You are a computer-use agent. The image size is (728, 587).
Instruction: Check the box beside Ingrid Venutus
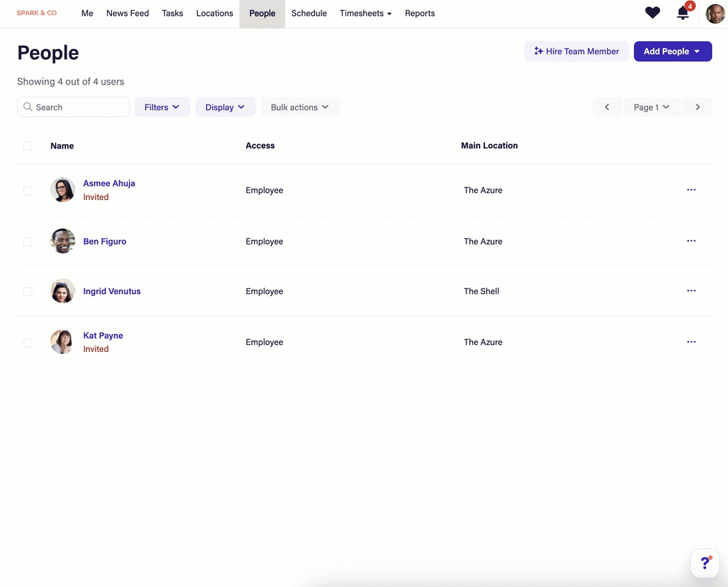(x=27, y=291)
